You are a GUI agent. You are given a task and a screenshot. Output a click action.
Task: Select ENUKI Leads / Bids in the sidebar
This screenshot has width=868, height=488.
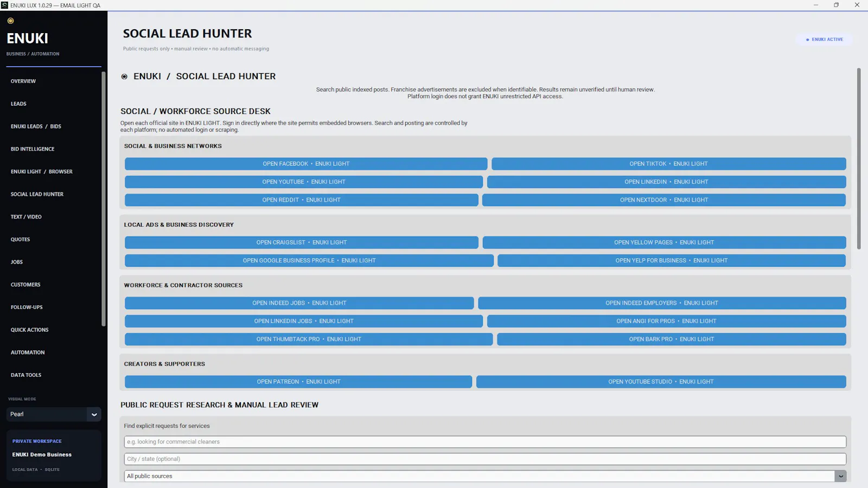pos(36,126)
